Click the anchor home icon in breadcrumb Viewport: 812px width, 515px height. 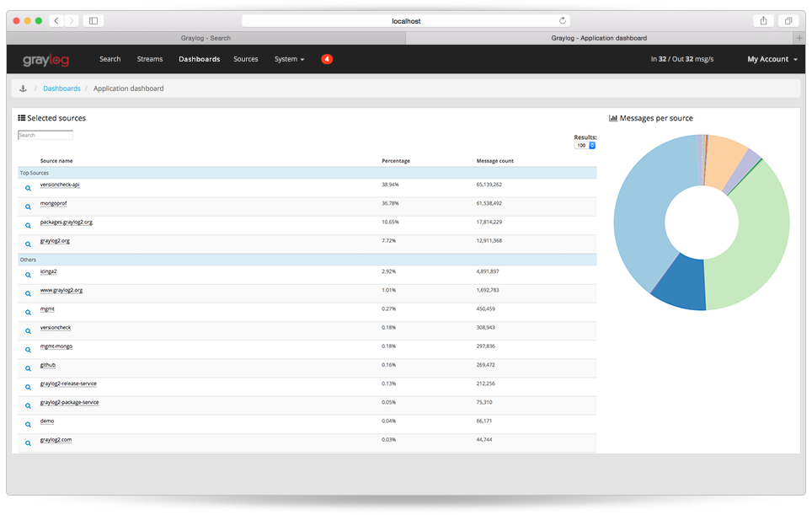[23, 89]
